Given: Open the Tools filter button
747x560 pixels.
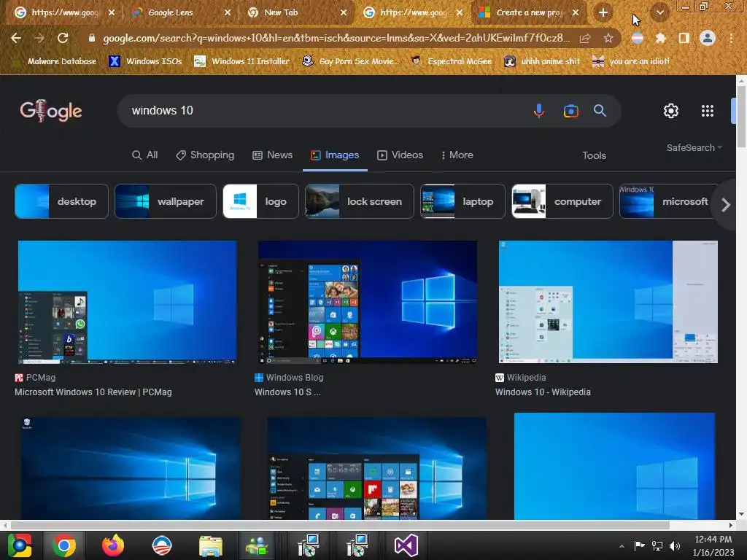Looking at the screenshot, I should point(594,156).
